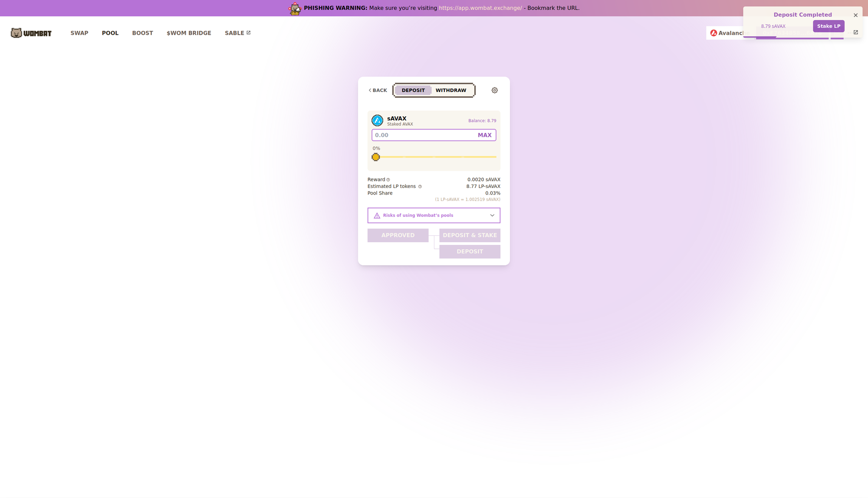868x498 pixels.
Task: Click Stake LP in the notification
Action: [829, 26]
